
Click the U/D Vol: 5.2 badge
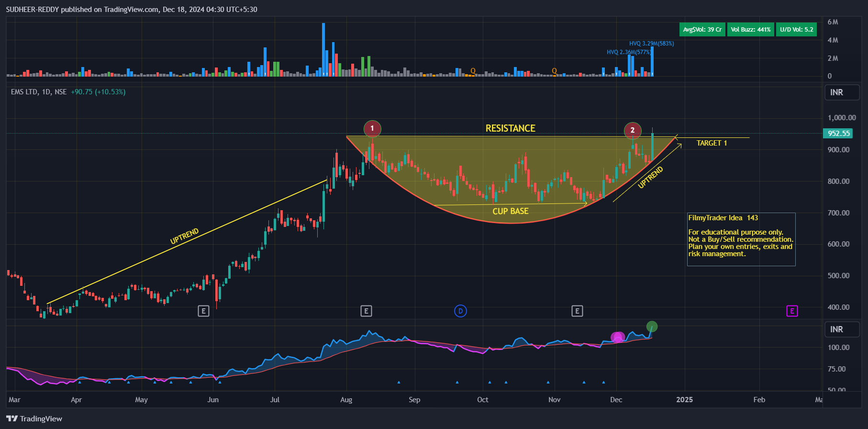click(796, 29)
